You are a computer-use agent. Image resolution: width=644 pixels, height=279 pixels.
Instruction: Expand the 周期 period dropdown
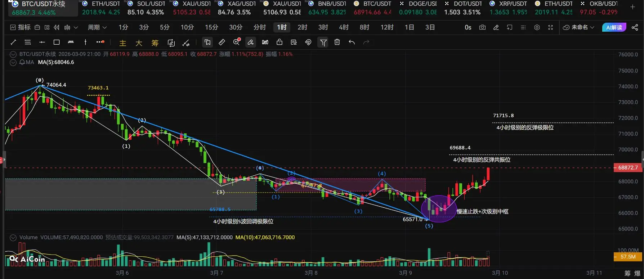[97, 27]
